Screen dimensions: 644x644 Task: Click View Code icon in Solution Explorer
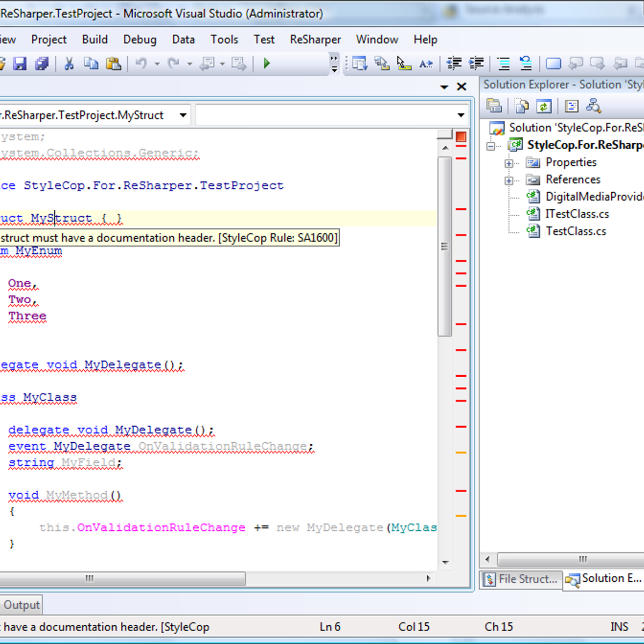572,106
